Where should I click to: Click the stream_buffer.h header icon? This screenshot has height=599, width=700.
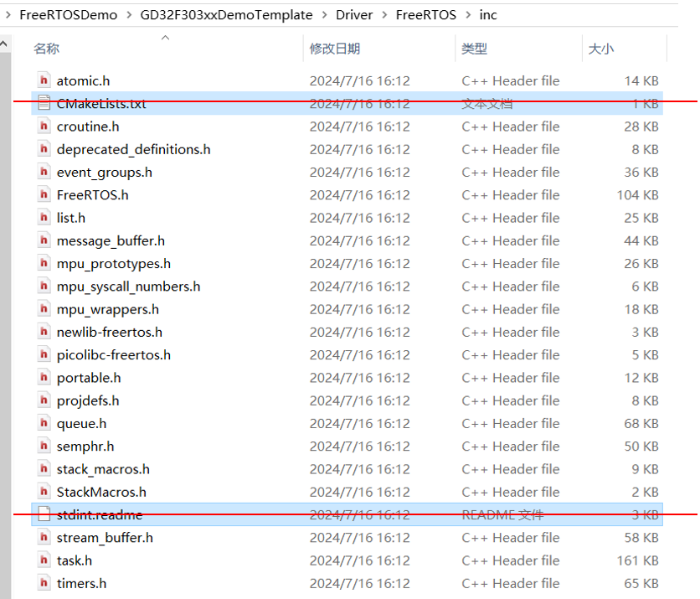coord(44,537)
